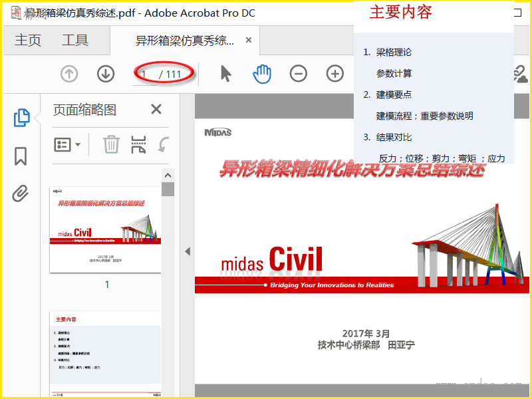
Task: Open the page thumbnails sidebar icon
Action: point(21,118)
